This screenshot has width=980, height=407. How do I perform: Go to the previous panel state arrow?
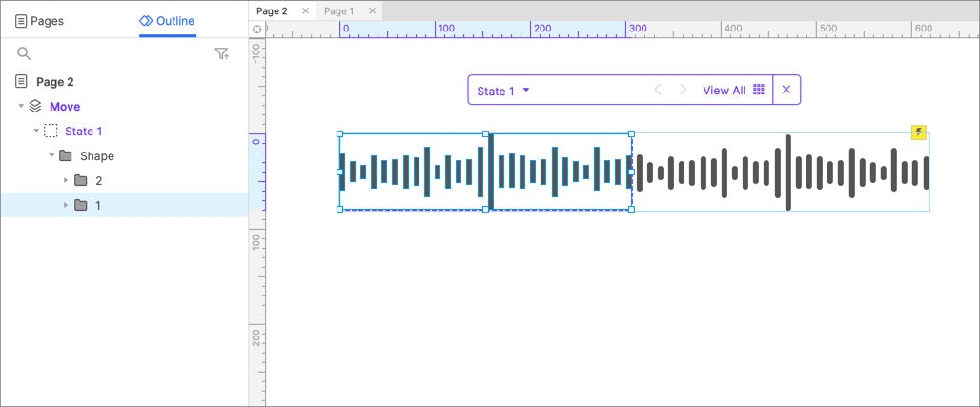tap(658, 91)
